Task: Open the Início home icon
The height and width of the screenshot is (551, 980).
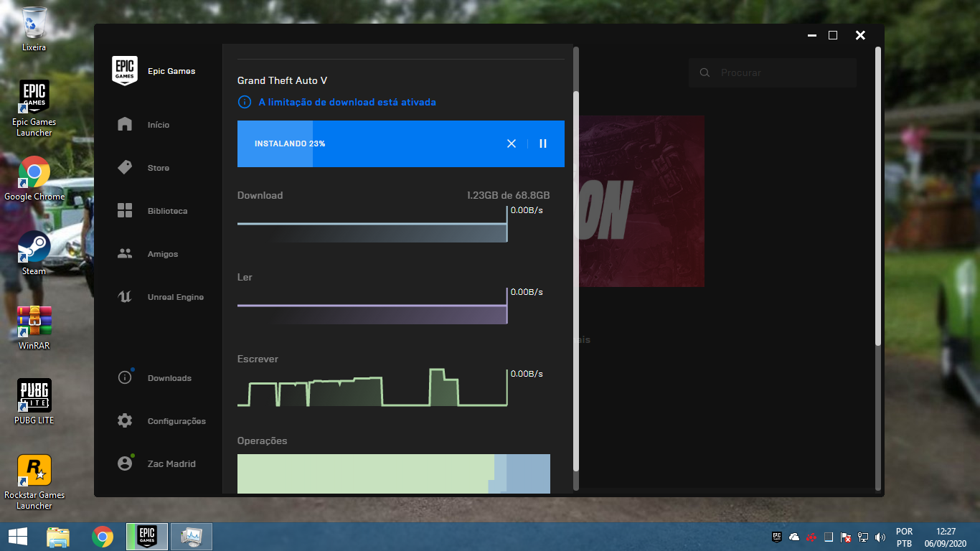Action: (x=125, y=124)
